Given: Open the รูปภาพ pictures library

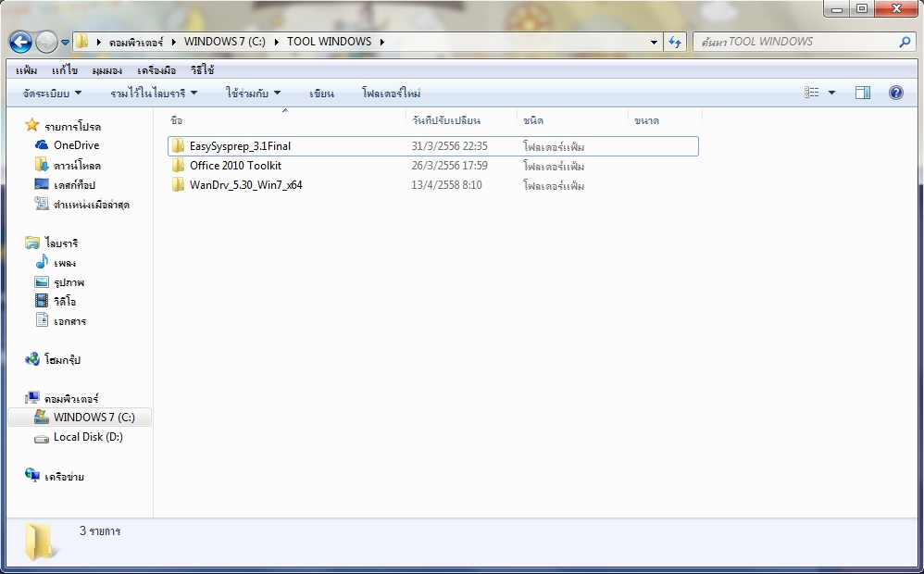Looking at the screenshot, I should click(69, 282).
